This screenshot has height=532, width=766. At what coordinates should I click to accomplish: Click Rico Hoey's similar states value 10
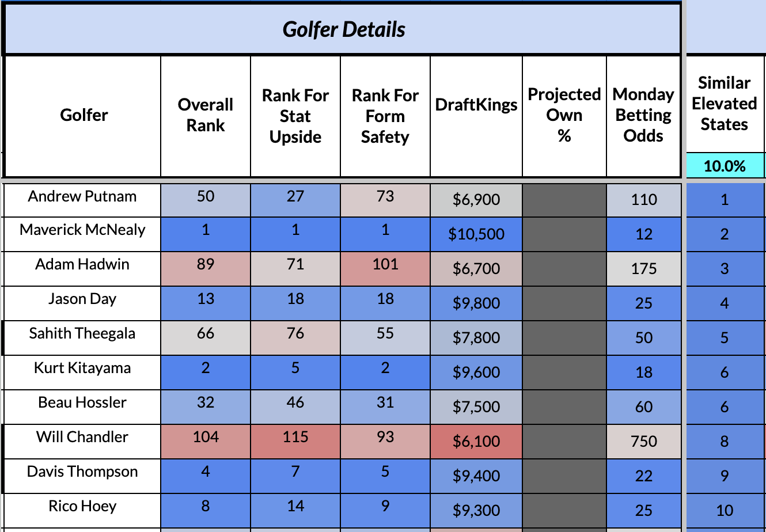coord(724,511)
